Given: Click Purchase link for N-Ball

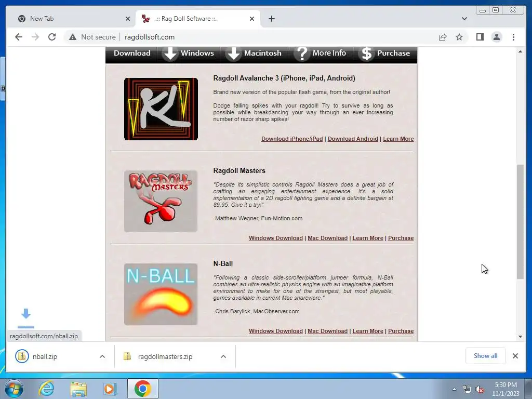Looking at the screenshot, I should pos(401,331).
